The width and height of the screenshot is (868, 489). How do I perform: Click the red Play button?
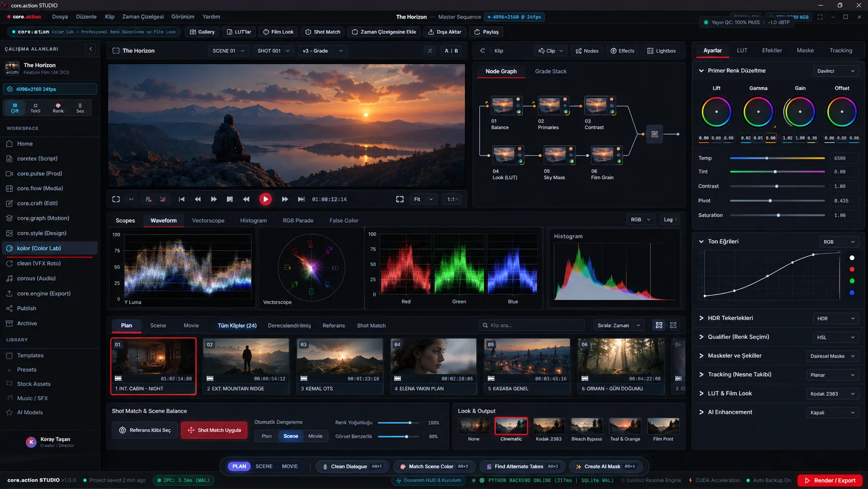(265, 199)
